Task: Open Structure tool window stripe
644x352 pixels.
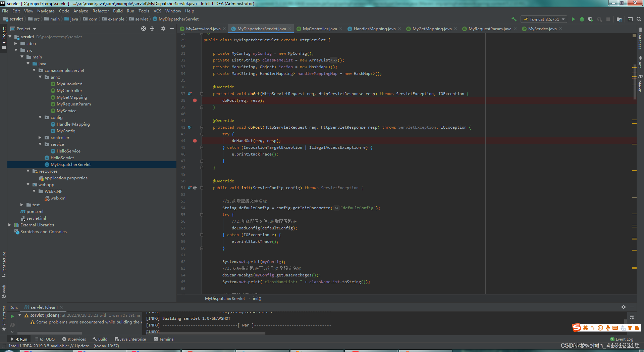Action: click(4, 265)
